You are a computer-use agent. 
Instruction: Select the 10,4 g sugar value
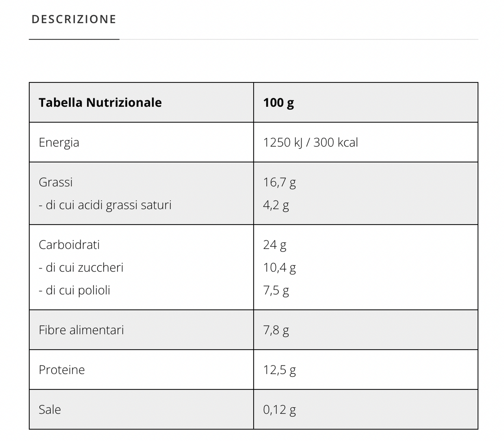point(279,268)
